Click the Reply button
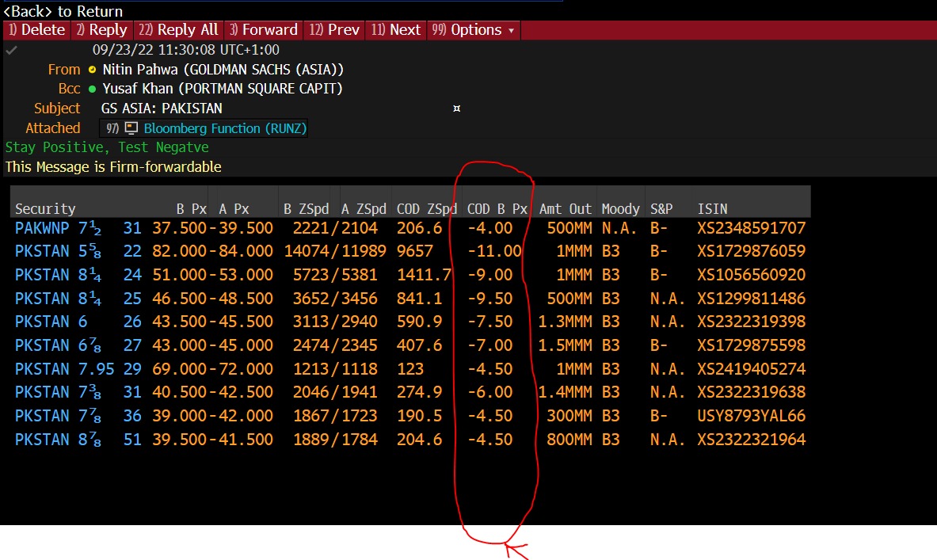 pyautogui.click(x=101, y=30)
